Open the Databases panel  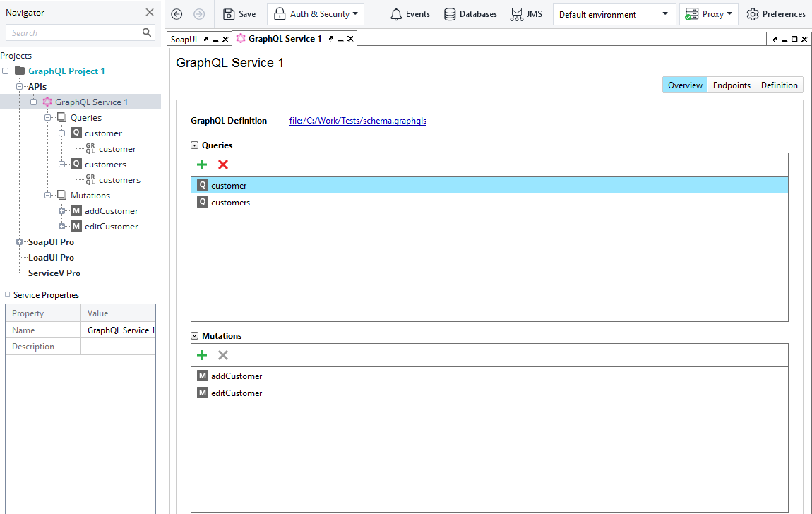click(x=470, y=13)
